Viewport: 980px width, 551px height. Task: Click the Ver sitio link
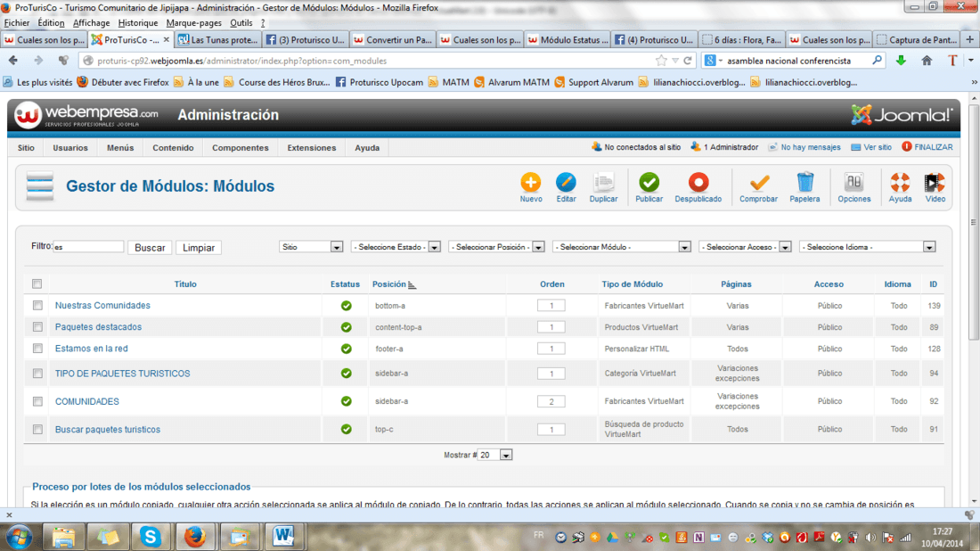point(871,147)
